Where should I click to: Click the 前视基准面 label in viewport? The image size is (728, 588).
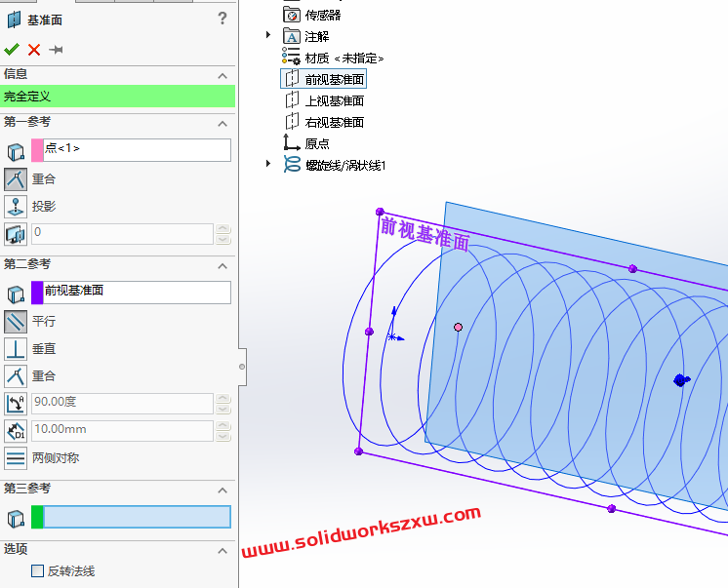tap(425, 235)
